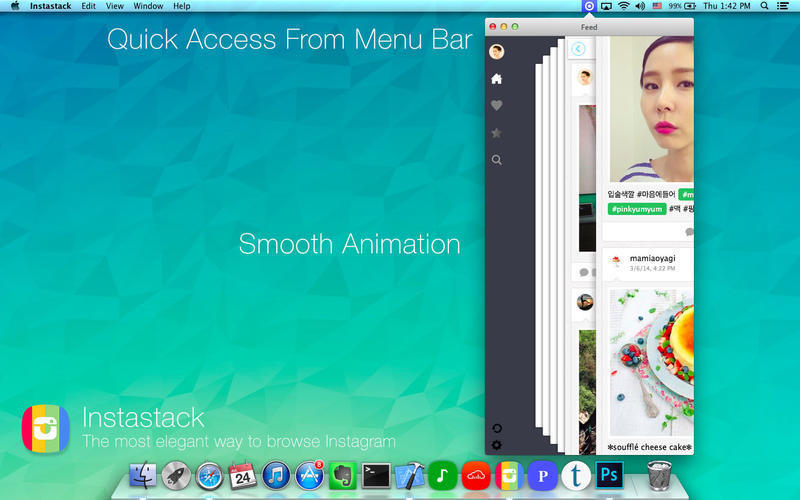Image resolution: width=800 pixels, height=500 pixels.
Task: Click the AirPlay display icon
Action: tap(606, 6)
